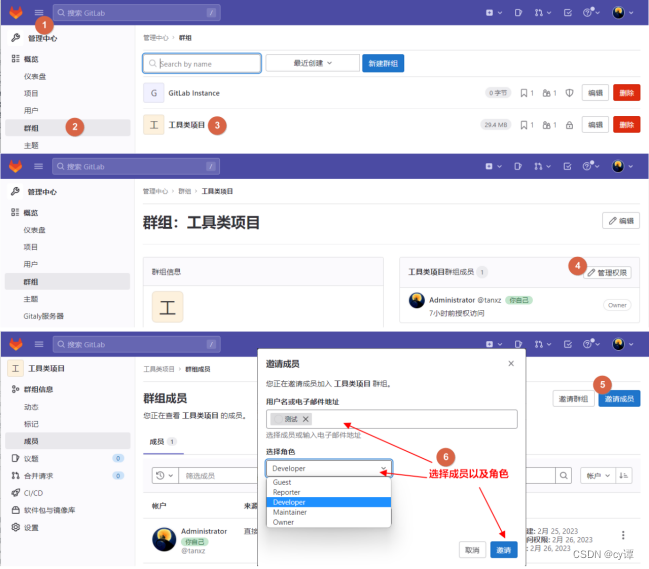Choose Reporter from the role list
The width and height of the screenshot is (649, 569).
tap(328, 492)
